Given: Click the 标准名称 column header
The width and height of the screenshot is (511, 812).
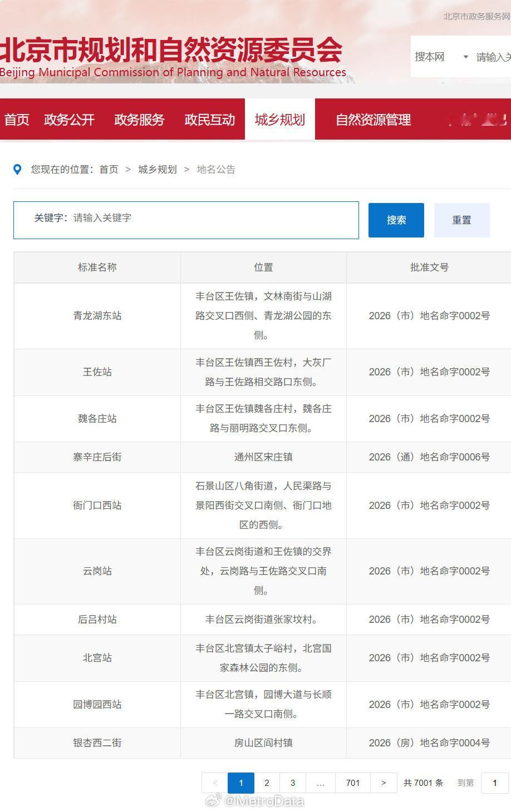Looking at the screenshot, I should tap(97, 268).
